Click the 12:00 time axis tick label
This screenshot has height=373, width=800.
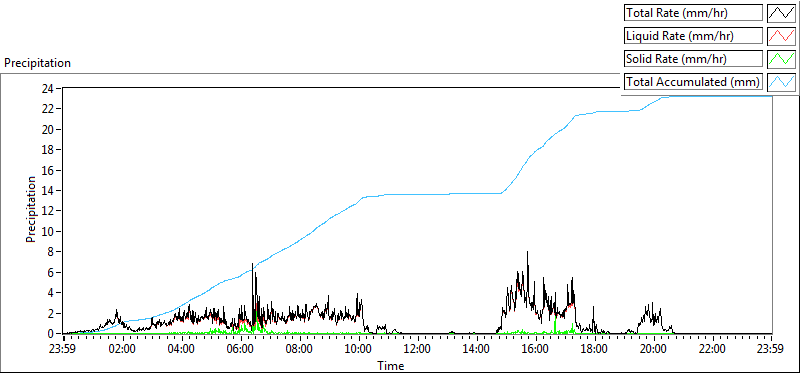(x=417, y=350)
